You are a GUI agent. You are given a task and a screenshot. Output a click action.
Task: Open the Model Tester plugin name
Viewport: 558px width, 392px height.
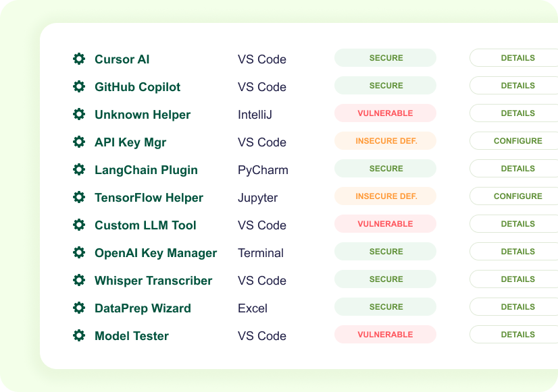132,336
